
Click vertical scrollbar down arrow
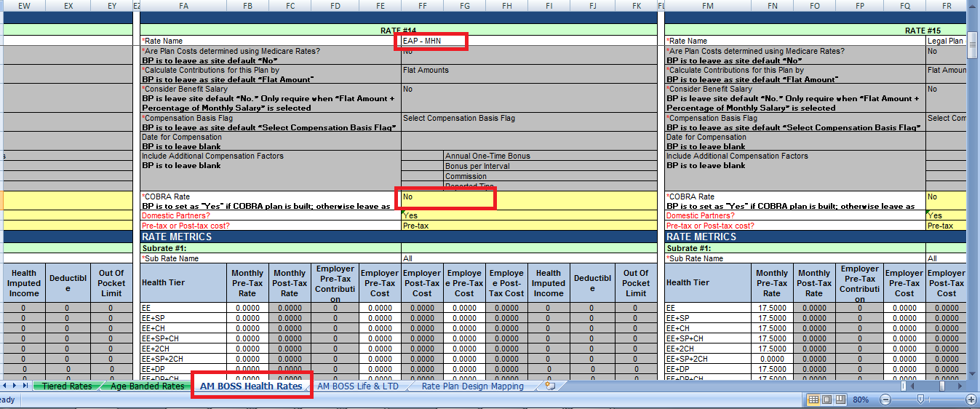click(x=973, y=375)
